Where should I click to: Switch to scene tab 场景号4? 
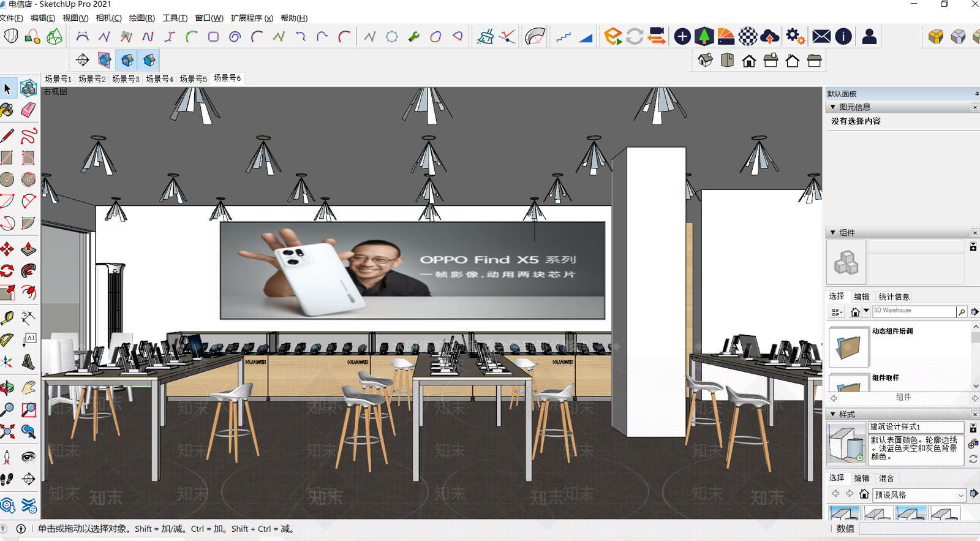click(x=159, y=79)
